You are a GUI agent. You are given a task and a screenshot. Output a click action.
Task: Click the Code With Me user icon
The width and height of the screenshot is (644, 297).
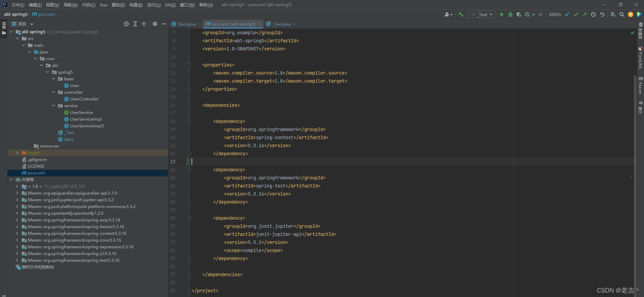[448, 14]
